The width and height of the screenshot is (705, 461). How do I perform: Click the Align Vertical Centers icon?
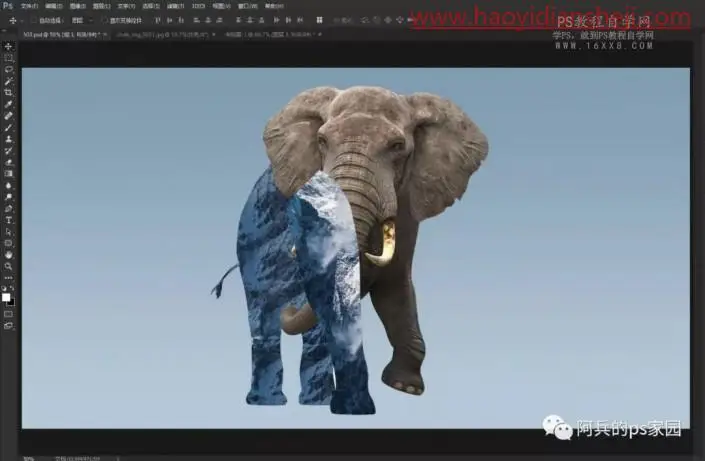pyautogui.click(x=170, y=20)
